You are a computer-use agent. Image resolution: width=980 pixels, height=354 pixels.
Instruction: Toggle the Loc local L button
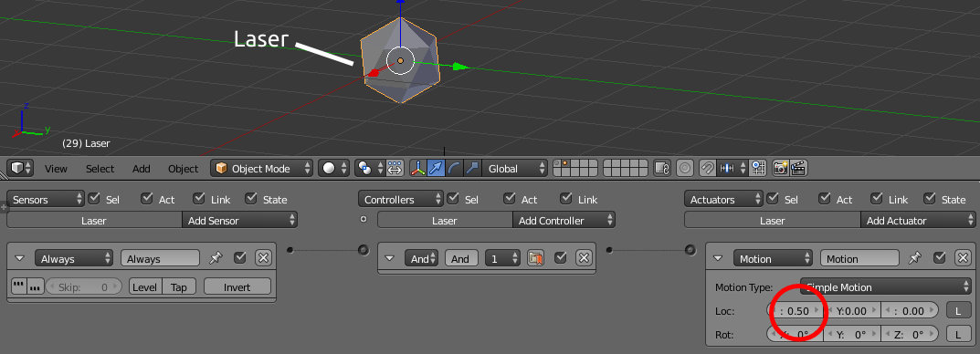click(x=958, y=310)
